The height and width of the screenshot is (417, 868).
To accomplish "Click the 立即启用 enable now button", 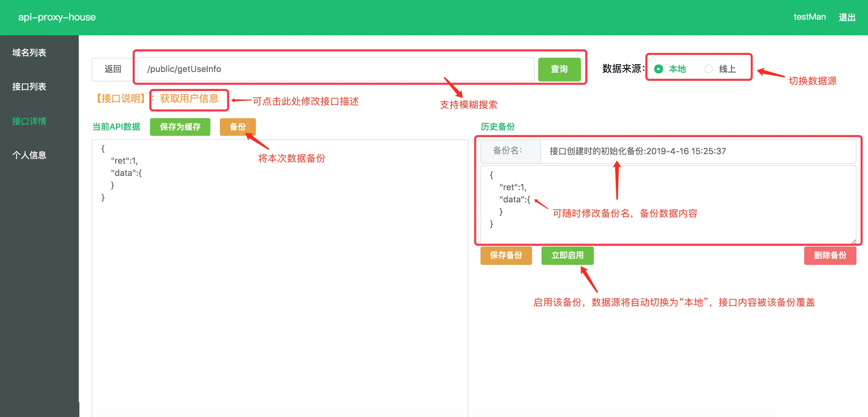I will click(x=567, y=255).
